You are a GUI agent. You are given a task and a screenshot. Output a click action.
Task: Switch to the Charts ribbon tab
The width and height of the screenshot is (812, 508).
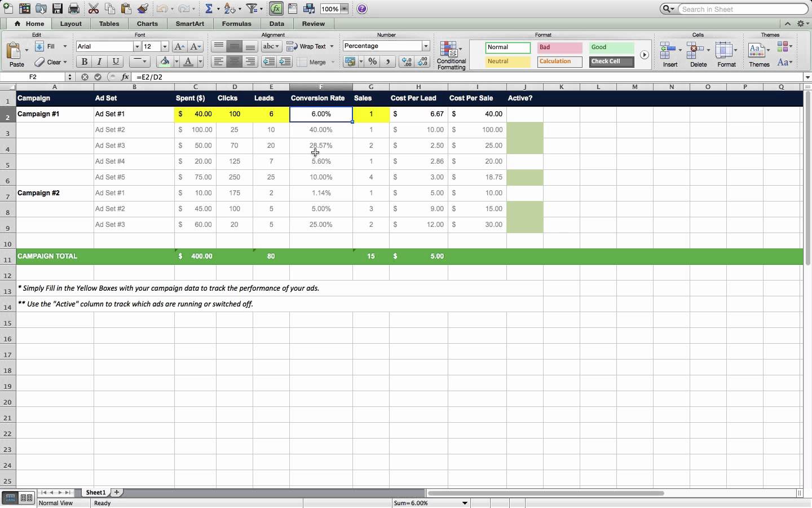click(147, 24)
